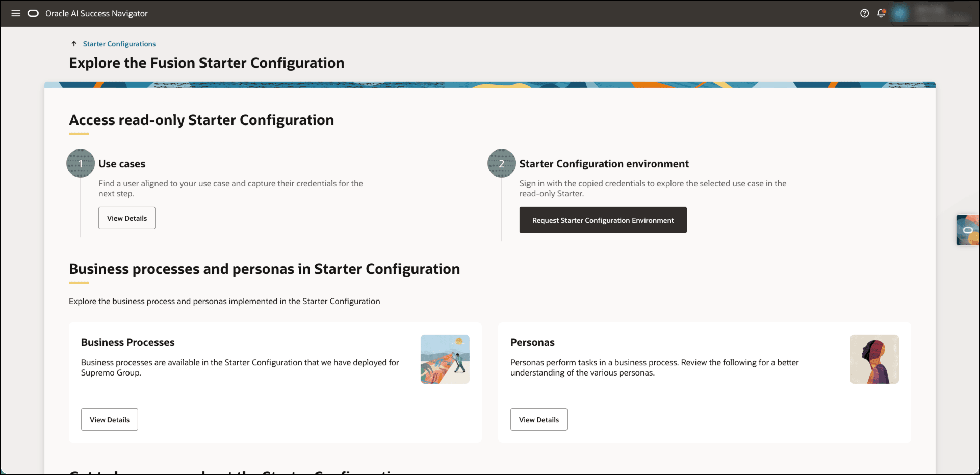Viewport: 980px width, 475px height.
Task: Click the Business processes and personas section heading
Action: pyautogui.click(x=264, y=269)
